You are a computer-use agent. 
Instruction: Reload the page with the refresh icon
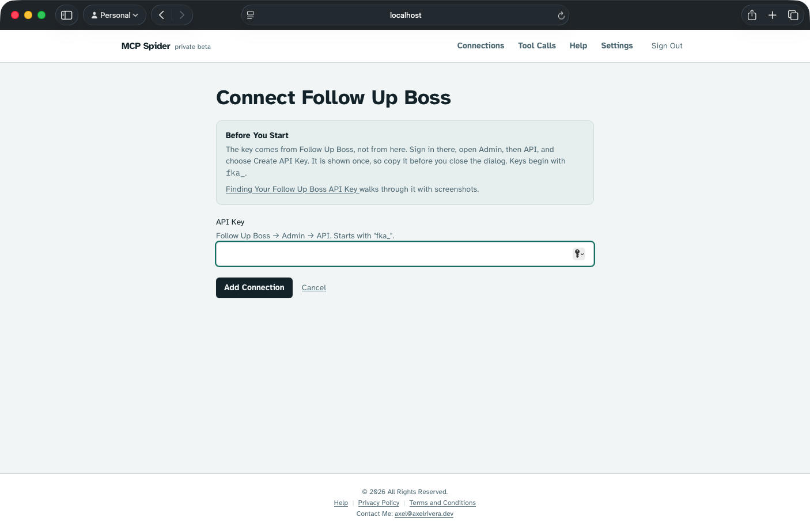tap(561, 16)
